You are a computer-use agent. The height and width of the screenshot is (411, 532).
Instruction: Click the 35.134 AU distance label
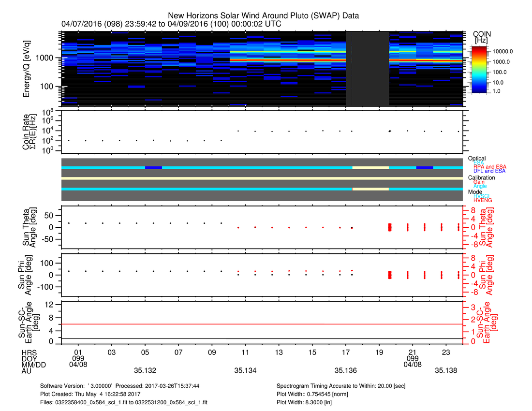(245, 371)
